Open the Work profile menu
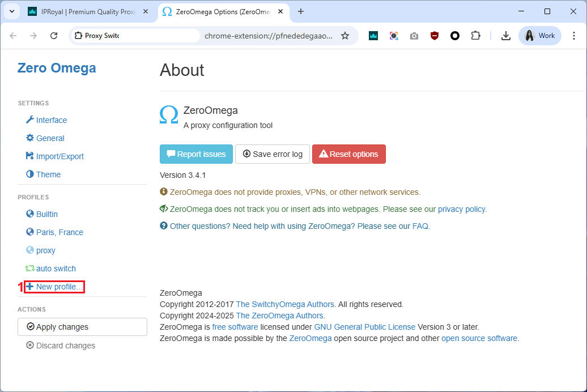The width and height of the screenshot is (587, 392). [x=539, y=36]
